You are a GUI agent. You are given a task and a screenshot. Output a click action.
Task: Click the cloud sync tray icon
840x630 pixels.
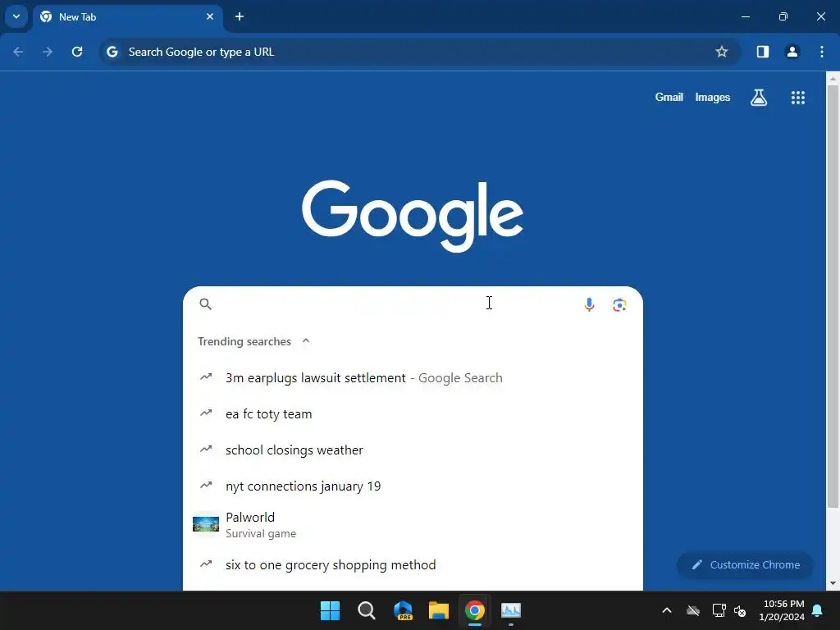(x=693, y=610)
